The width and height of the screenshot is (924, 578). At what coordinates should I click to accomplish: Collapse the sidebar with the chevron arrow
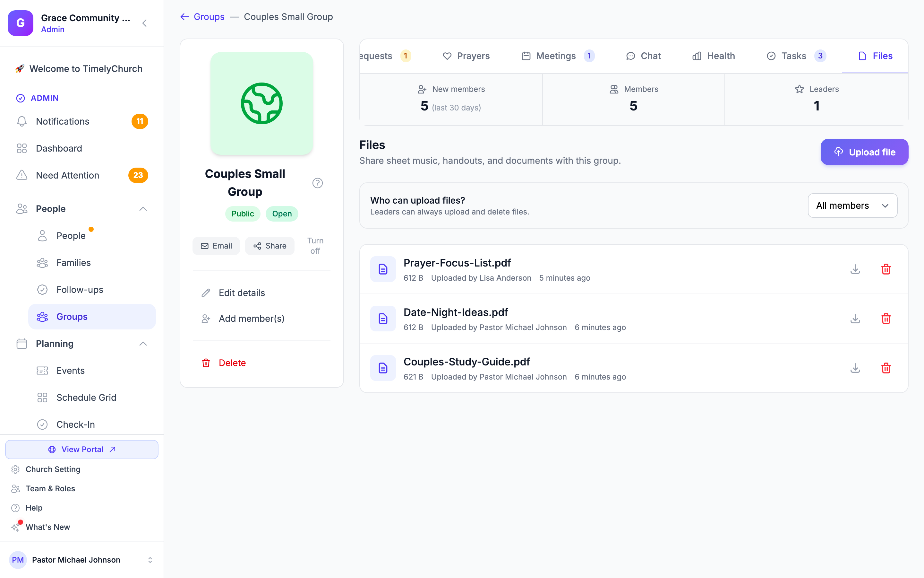coord(144,23)
